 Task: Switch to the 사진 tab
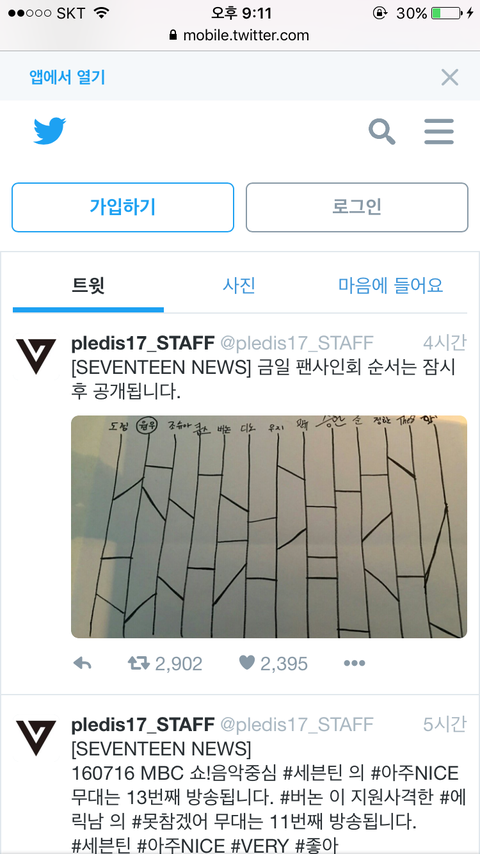point(239,285)
